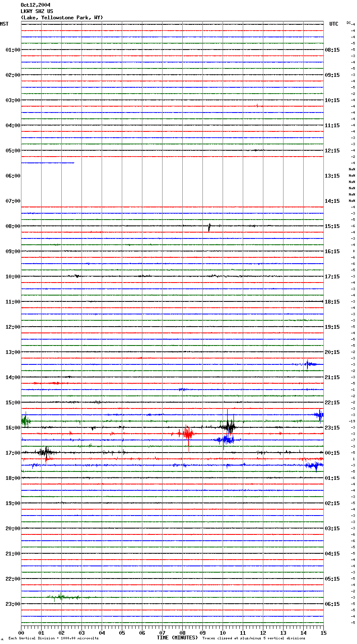Select the 10:00 MST time label
This screenshot has width=357, height=644.
click(x=13, y=276)
